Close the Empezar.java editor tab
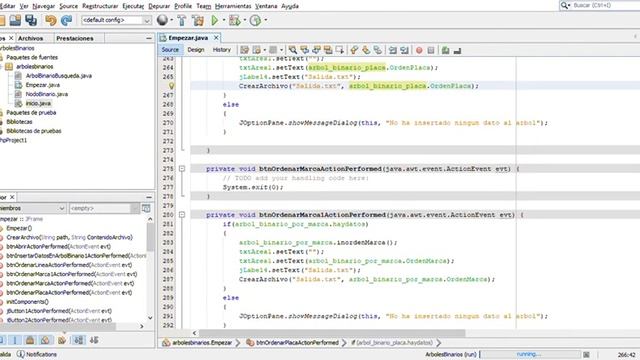The width and height of the screenshot is (640, 360). point(216,38)
